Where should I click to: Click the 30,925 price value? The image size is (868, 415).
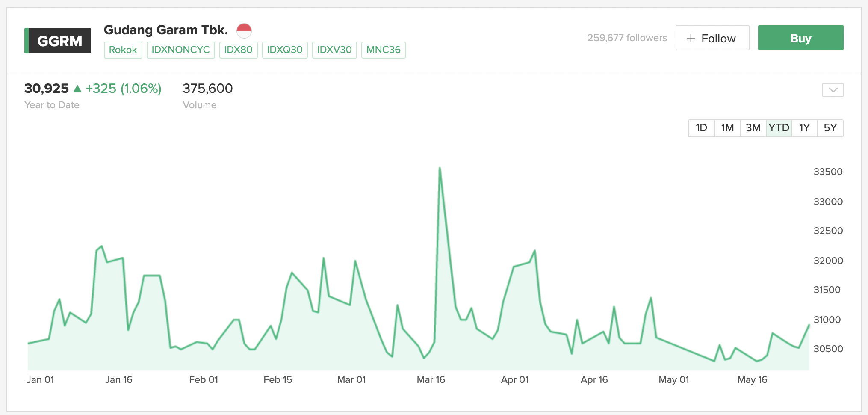coord(47,89)
